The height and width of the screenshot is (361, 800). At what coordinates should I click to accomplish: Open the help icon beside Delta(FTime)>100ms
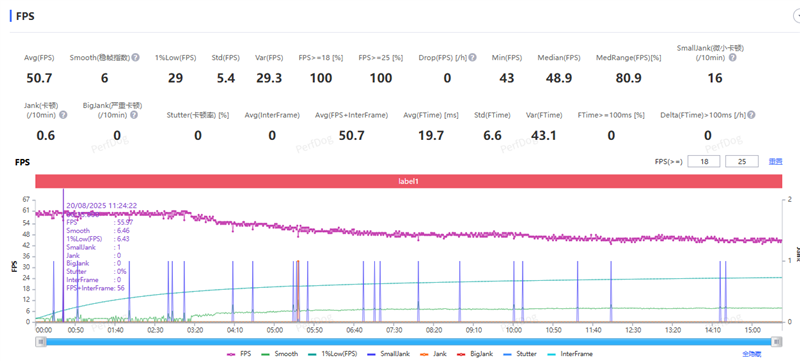(x=752, y=115)
